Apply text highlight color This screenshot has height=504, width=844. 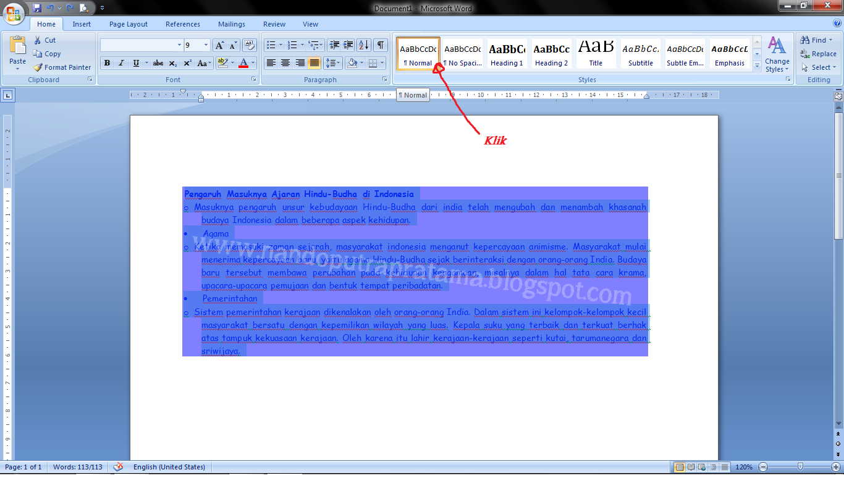(x=222, y=63)
